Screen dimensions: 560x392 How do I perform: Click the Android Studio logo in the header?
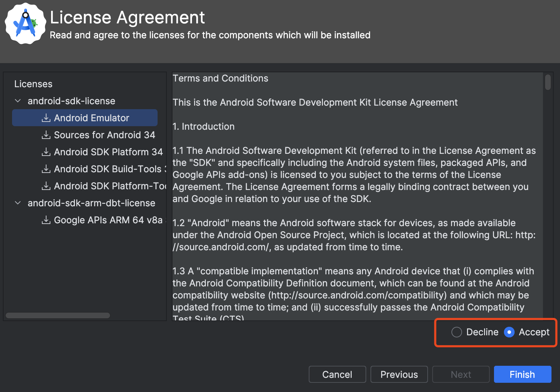pos(25,24)
